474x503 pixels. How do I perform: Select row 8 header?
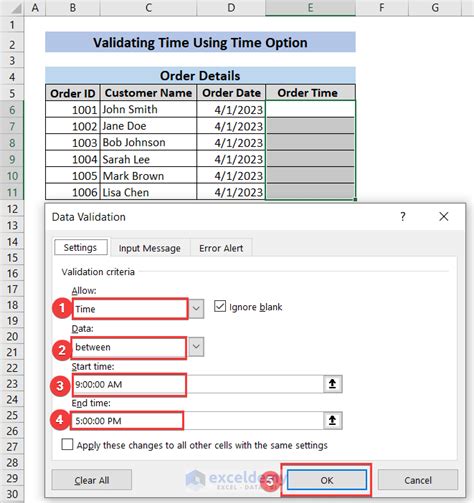12,142
